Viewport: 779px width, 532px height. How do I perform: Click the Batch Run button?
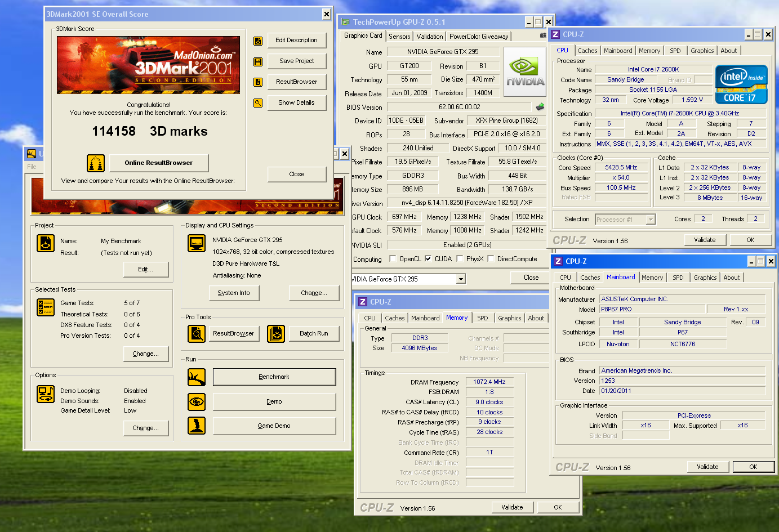coord(314,334)
